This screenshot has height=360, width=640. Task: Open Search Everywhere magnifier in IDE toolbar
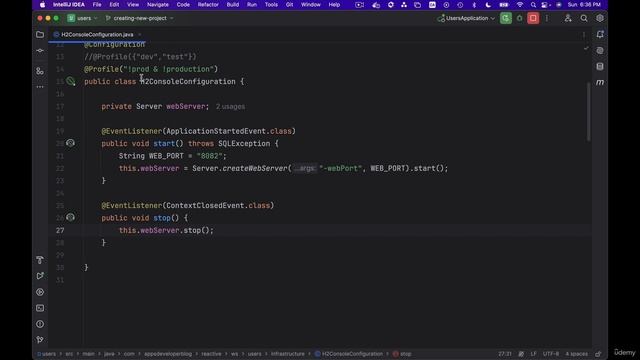tap(584, 18)
